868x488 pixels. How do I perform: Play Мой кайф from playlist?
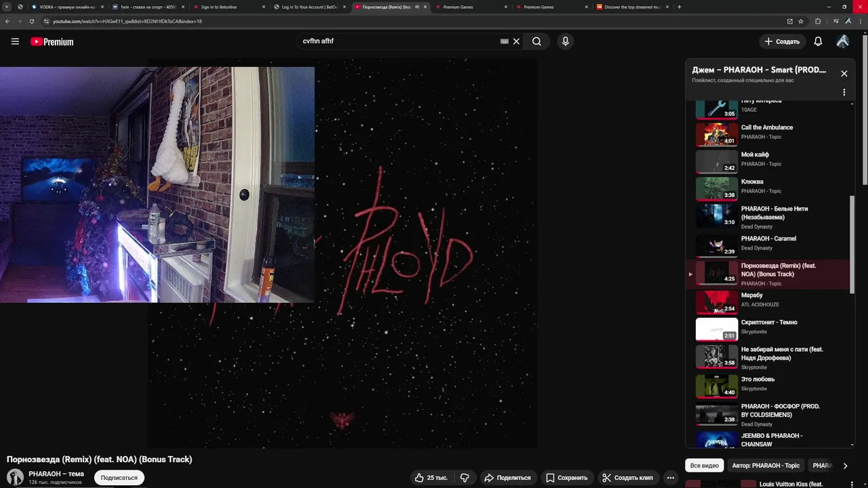tap(768, 161)
